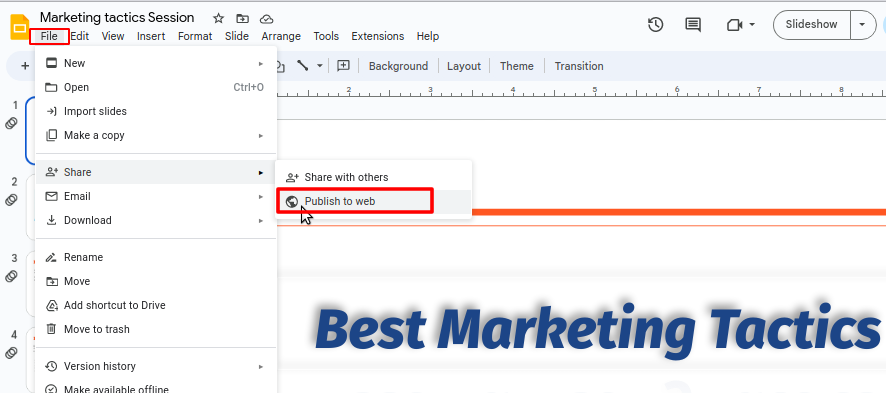Open the Slideshow options dropdown arrow
The height and width of the screenshot is (393, 886).
(x=862, y=25)
